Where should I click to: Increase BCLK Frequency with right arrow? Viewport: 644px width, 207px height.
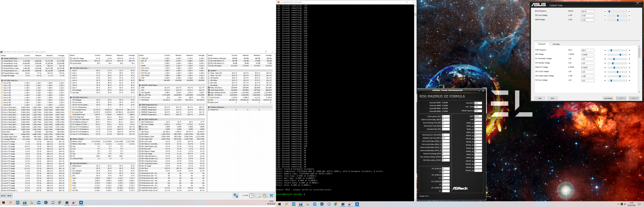pos(629,12)
